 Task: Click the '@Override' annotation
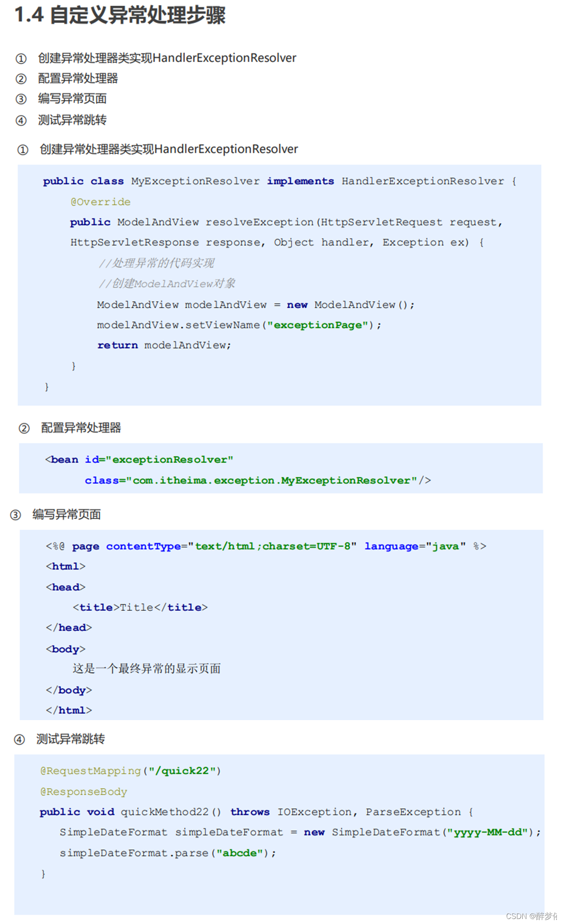point(100,202)
